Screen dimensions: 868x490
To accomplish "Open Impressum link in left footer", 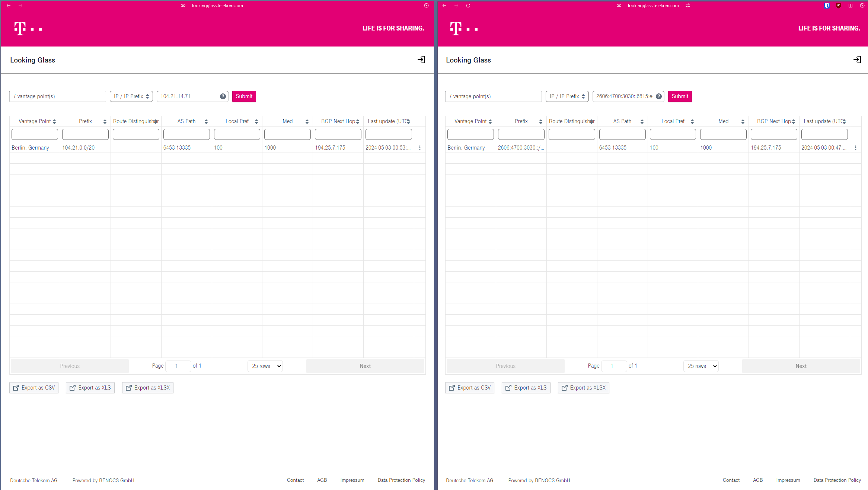I will pyautogui.click(x=352, y=480).
